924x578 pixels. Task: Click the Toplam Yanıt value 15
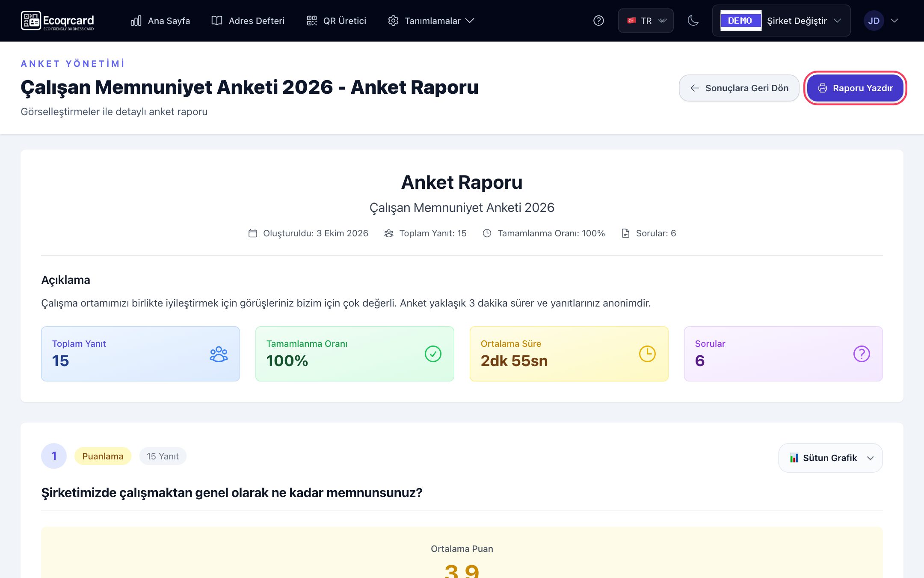point(60,361)
